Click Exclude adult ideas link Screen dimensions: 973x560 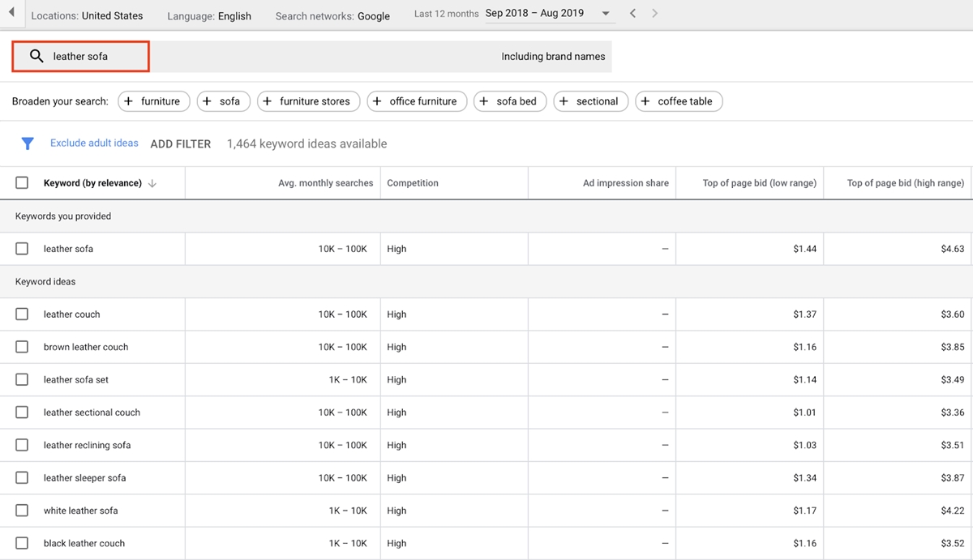(x=94, y=143)
